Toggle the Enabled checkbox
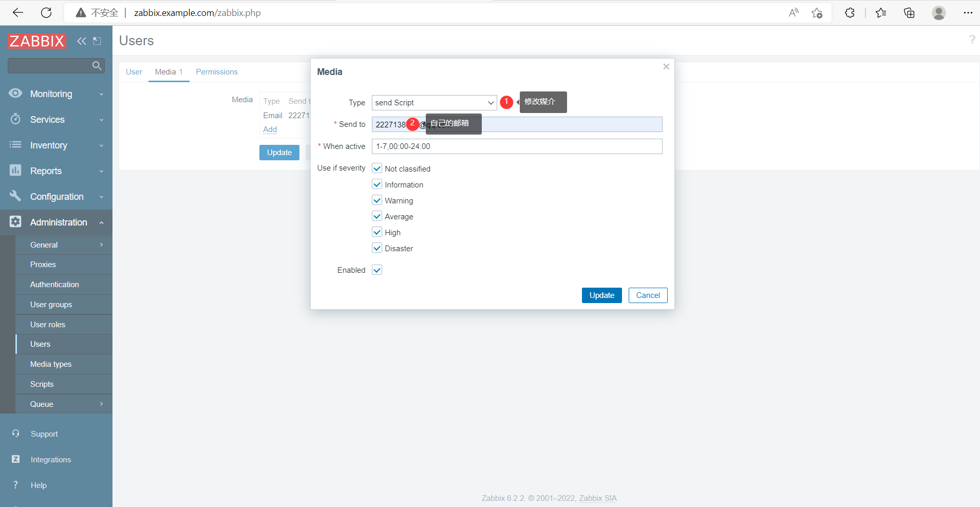This screenshot has width=980, height=507. click(x=377, y=270)
